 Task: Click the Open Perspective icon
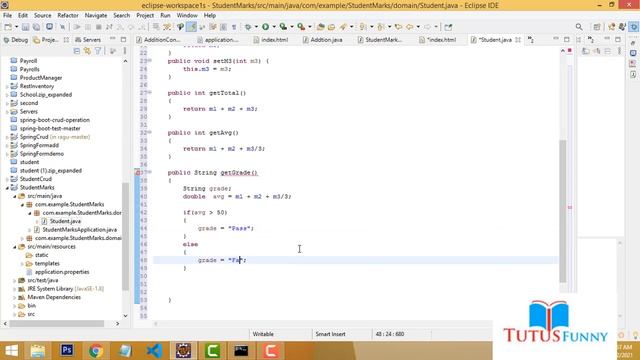pyautogui.click(x=597, y=27)
